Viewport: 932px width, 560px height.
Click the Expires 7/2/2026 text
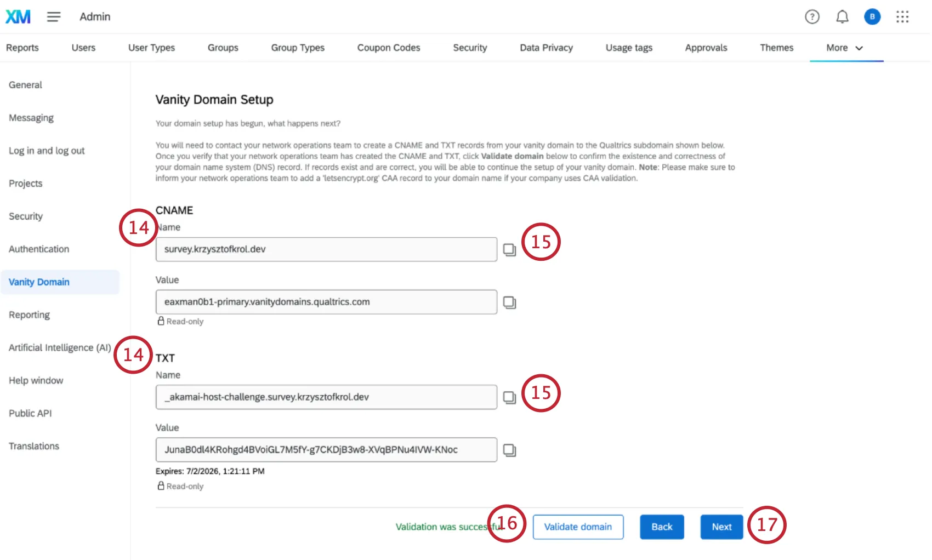(210, 471)
